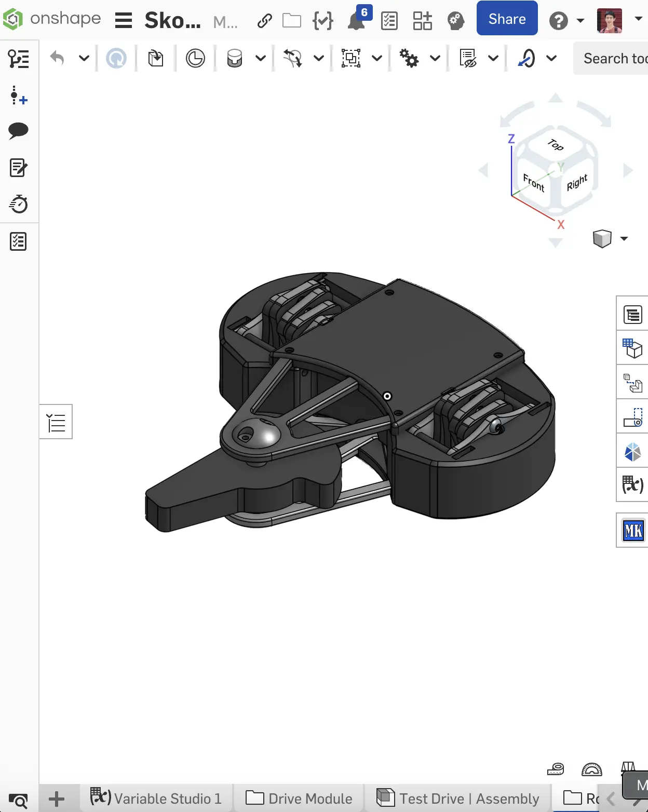Toggle the feature tree sidebar icon

pyautogui.click(x=19, y=59)
